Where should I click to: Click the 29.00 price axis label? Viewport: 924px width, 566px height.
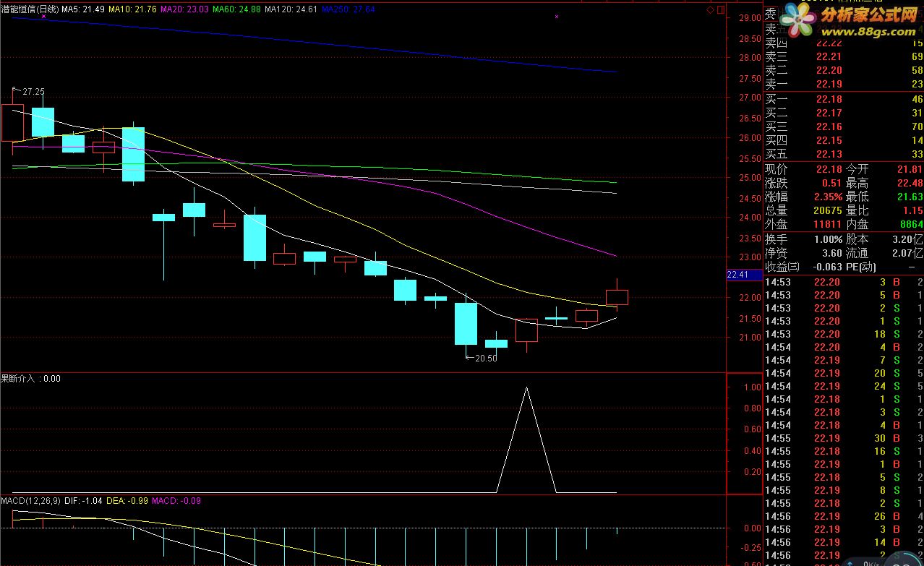tap(749, 18)
